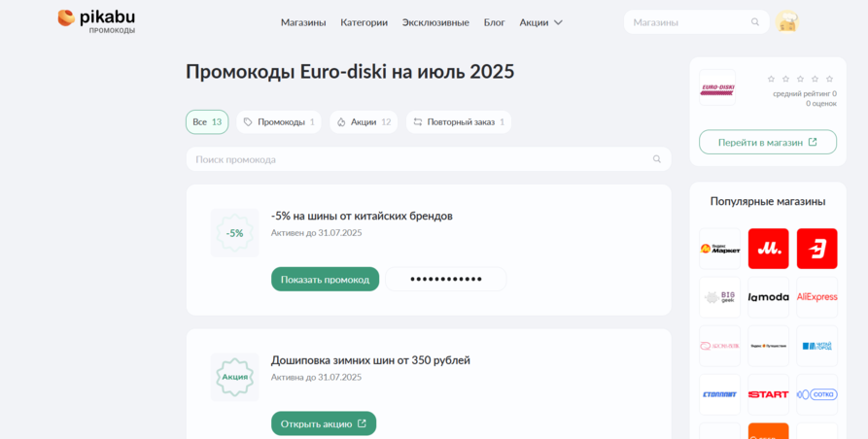Focus the Магазины search field
Viewport: 868px width, 439px height.
pyautogui.click(x=696, y=22)
